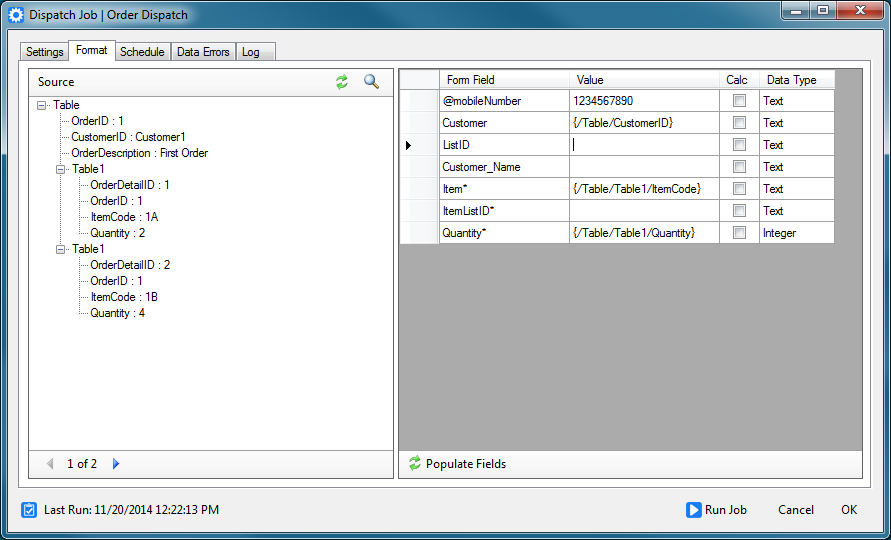
Task: Click the ListID value input cell
Action: [644, 145]
